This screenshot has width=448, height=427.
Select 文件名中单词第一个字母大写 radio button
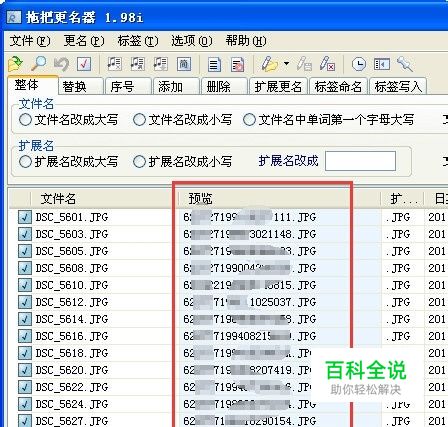click(x=249, y=120)
